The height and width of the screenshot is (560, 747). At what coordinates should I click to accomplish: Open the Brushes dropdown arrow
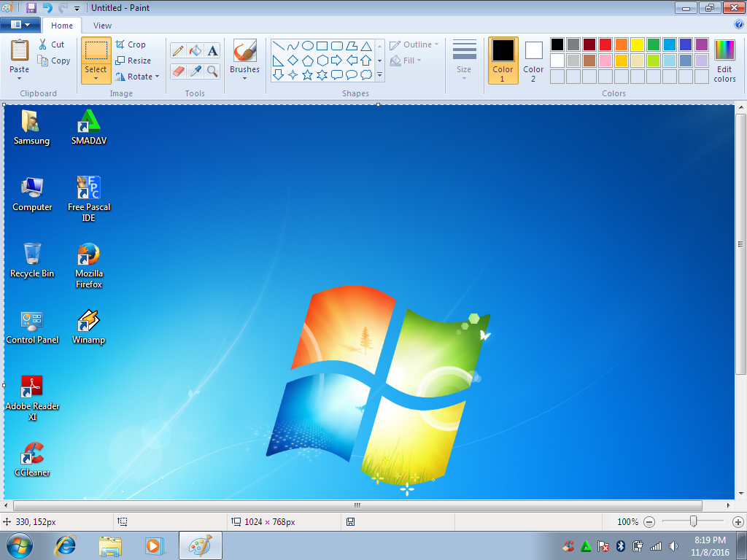245,79
